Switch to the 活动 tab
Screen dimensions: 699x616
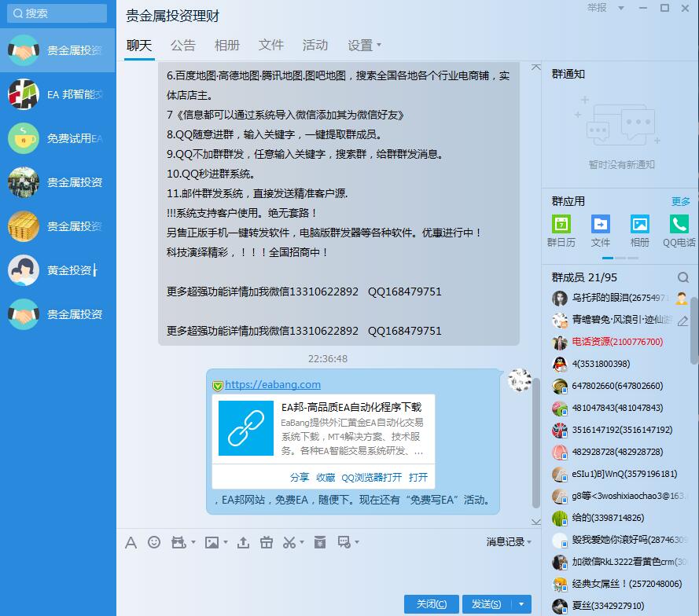(x=315, y=46)
